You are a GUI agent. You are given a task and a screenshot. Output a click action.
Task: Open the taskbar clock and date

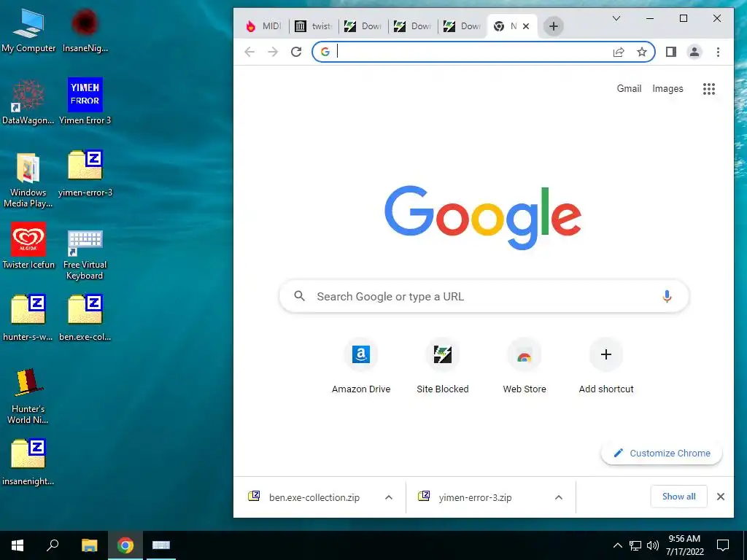pos(684,545)
